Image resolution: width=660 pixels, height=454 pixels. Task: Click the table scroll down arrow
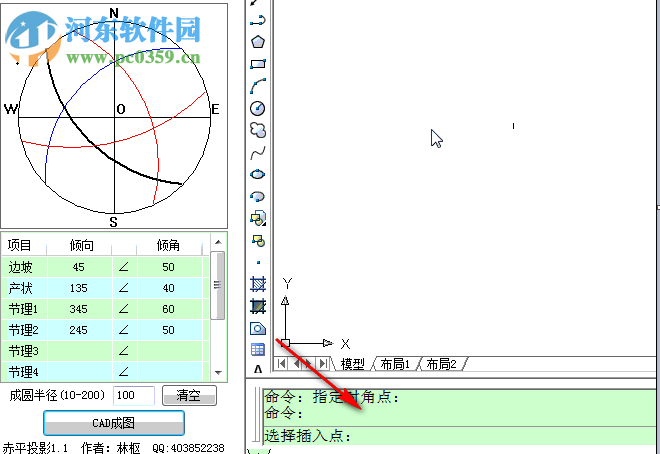click(218, 372)
